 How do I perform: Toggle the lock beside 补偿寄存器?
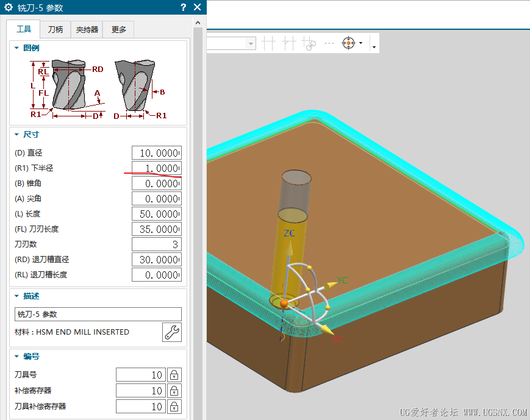pyautogui.click(x=174, y=391)
